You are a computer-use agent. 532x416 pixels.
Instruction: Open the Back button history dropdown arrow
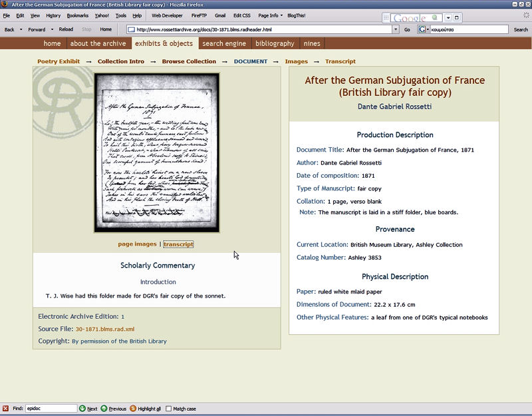[x=21, y=29]
